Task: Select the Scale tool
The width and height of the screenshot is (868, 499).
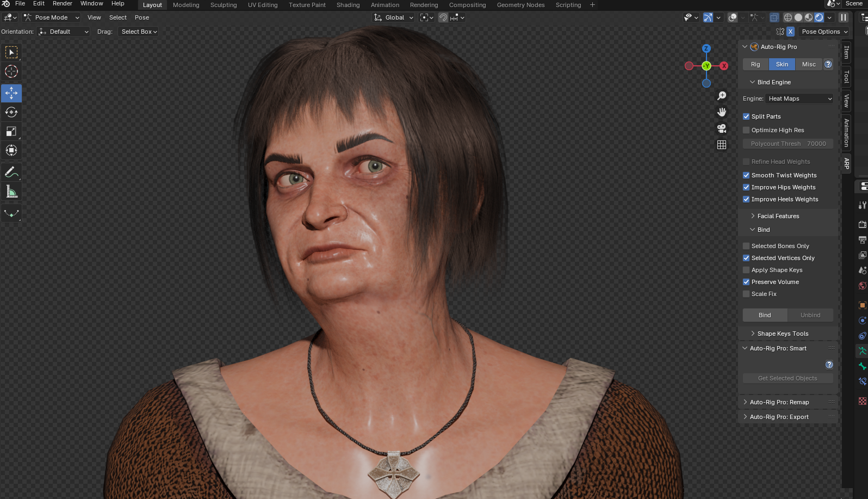Action: 11,131
